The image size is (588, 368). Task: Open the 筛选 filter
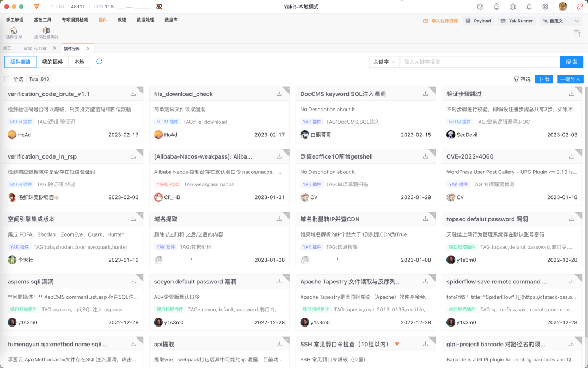point(522,79)
